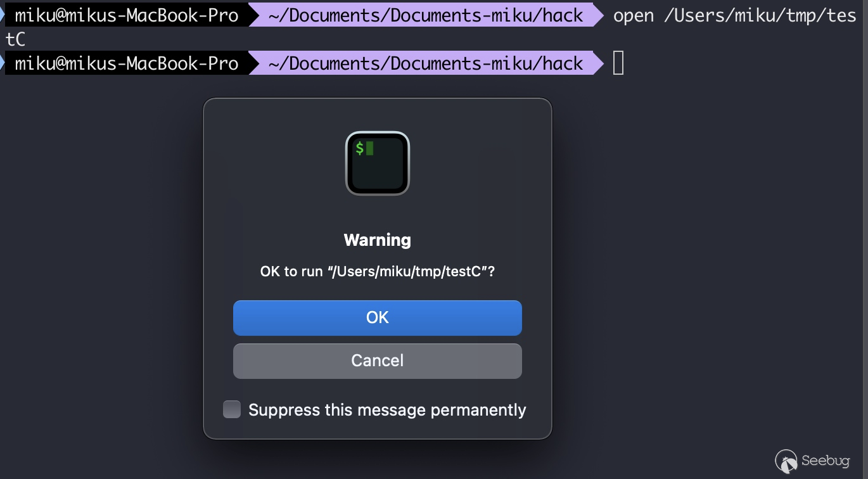868x479 pixels.
Task: Click the Seebug horse logo icon
Action: 786,461
